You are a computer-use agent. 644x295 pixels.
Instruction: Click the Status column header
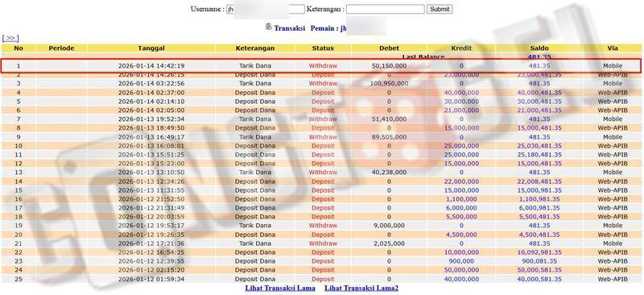click(323, 48)
